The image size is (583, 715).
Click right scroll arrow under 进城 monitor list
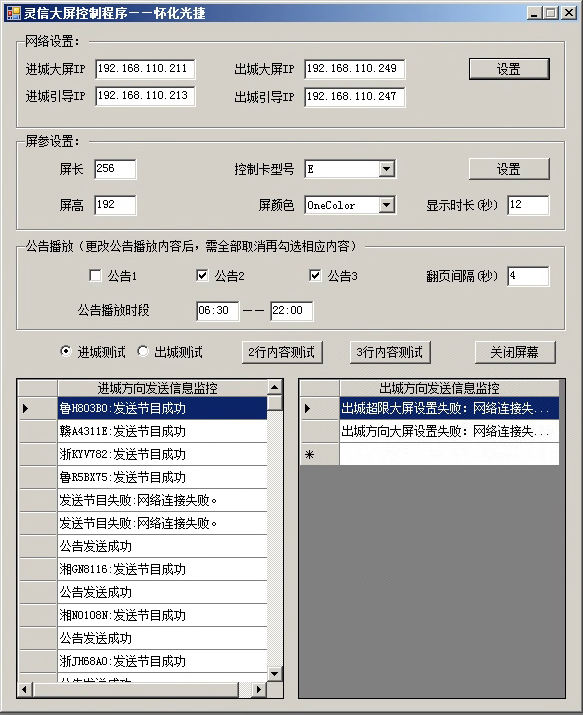tap(259, 689)
